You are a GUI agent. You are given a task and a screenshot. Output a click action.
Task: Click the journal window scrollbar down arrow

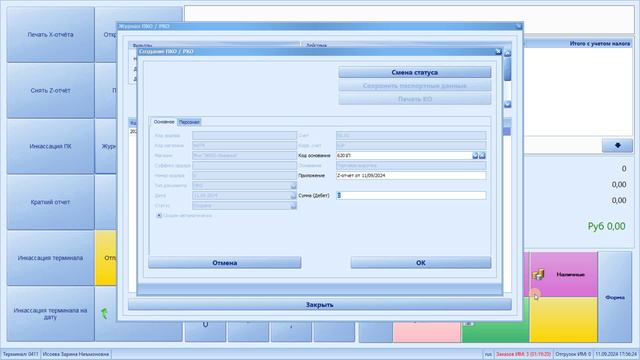tap(507, 104)
